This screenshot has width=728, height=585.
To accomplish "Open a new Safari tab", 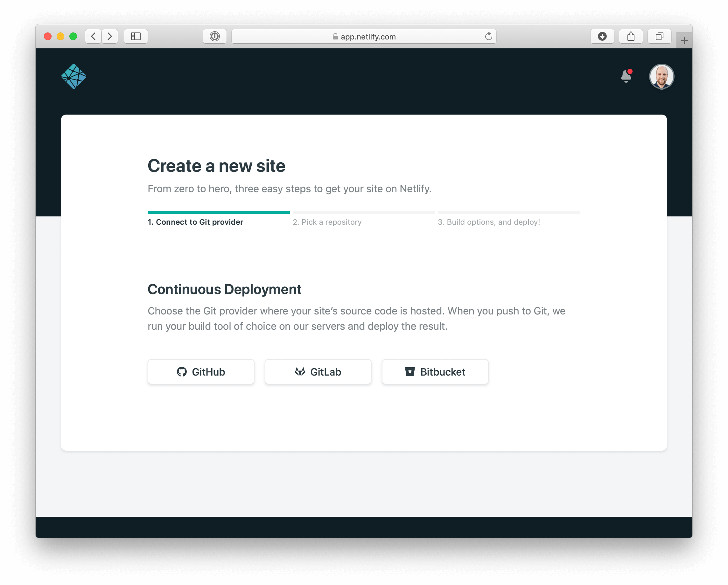I will (x=684, y=40).
